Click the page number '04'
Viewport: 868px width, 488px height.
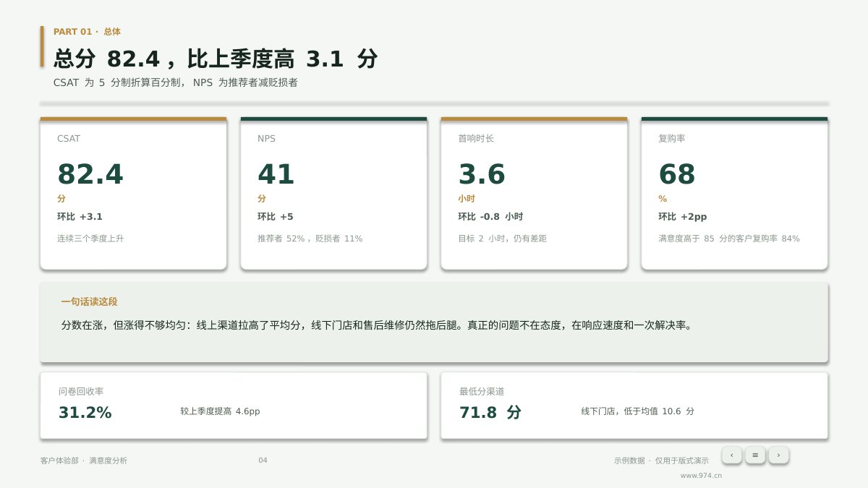pyautogui.click(x=263, y=460)
